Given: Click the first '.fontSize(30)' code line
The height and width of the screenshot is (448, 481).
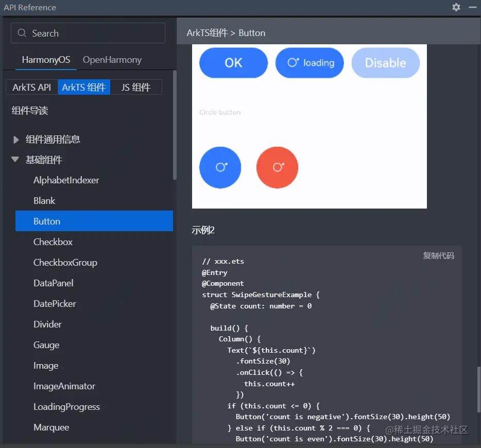Looking at the screenshot, I should (263, 361).
